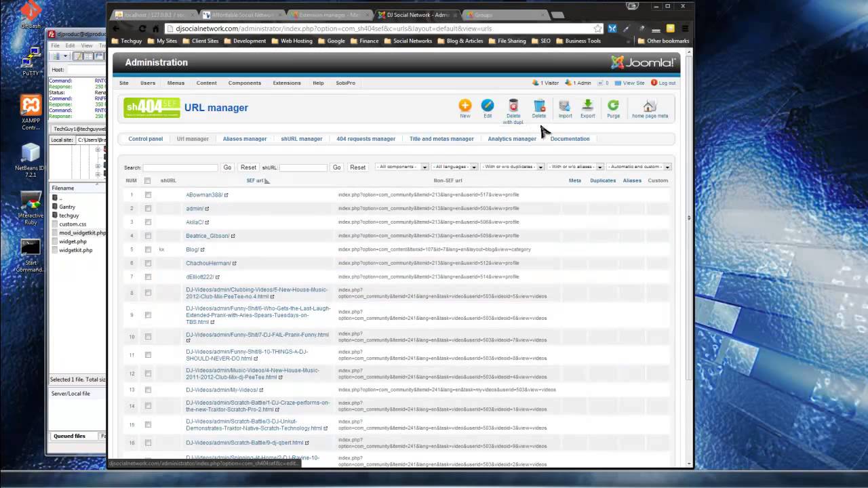Click into the Search input field

pyautogui.click(x=180, y=167)
